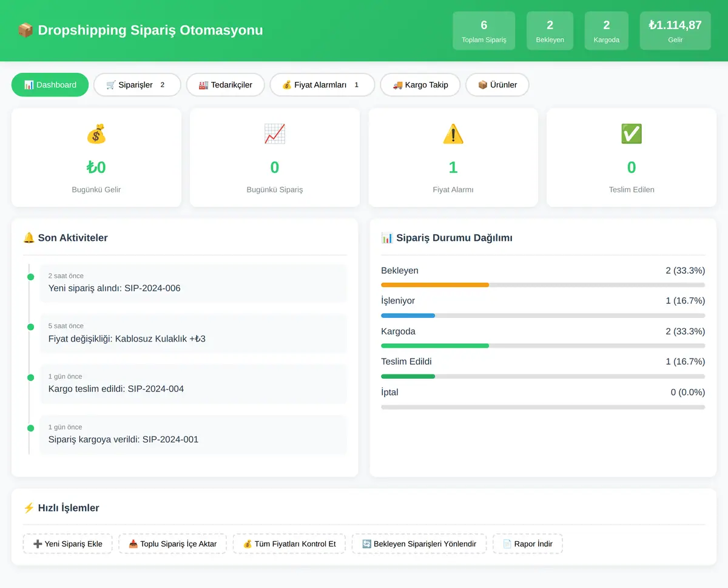Switch to the Ürünler tab
This screenshot has width=728, height=588.
(x=497, y=85)
